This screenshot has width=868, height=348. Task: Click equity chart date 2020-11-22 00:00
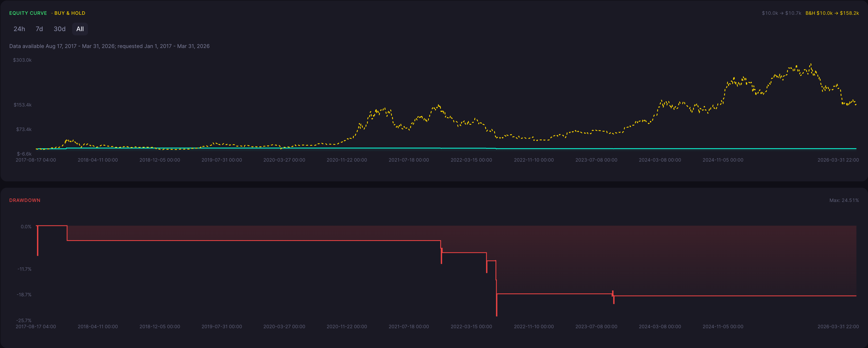pyautogui.click(x=347, y=160)
